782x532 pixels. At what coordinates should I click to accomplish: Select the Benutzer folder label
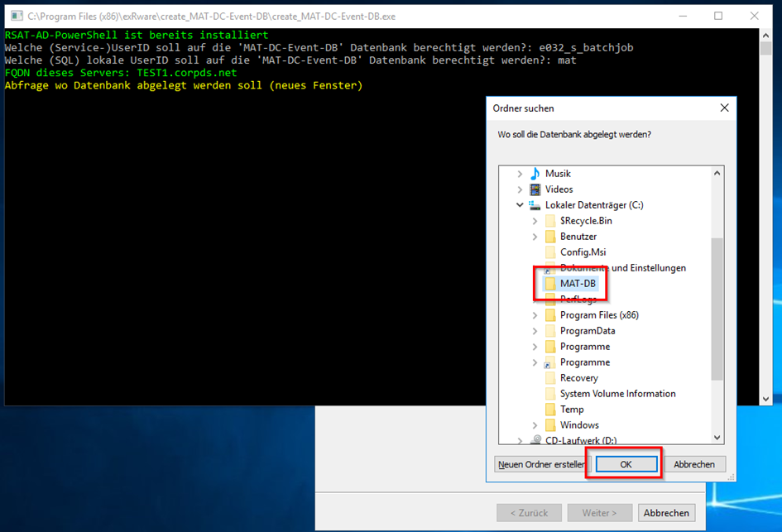click(578, 237)
